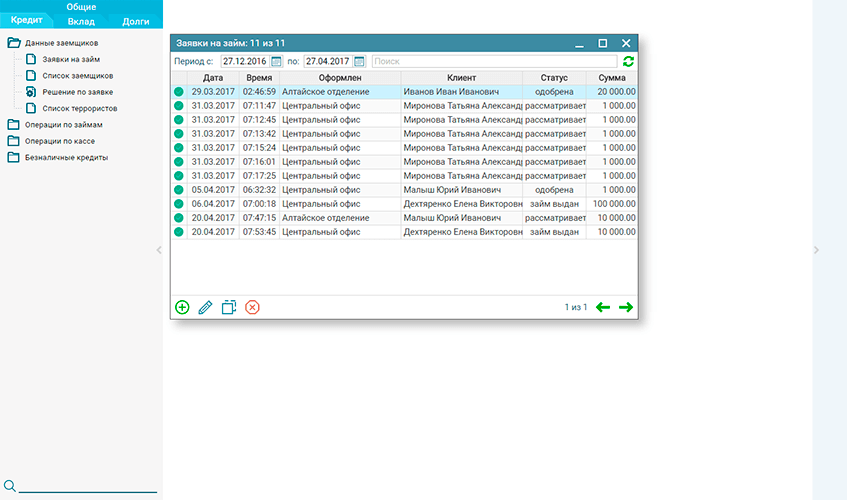847x500 pixels.
Task: Open Список террористов tree item
Action: [80, 108]
